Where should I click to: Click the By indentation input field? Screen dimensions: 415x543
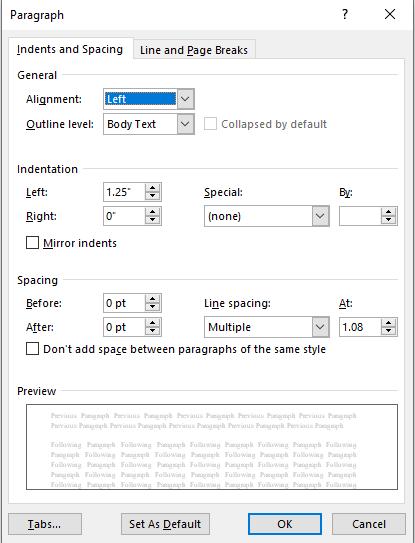click(360, 216)
